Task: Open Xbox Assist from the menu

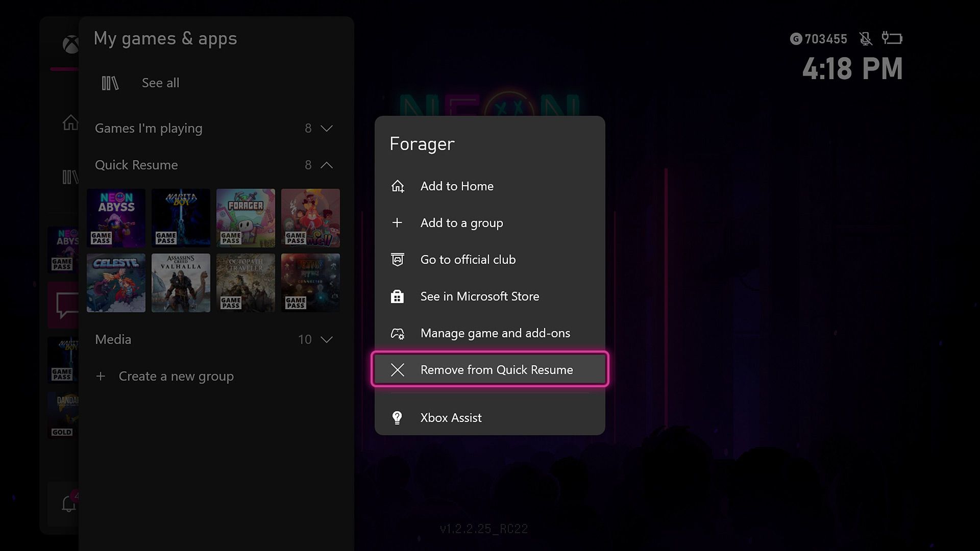Action: pos(490,418)
